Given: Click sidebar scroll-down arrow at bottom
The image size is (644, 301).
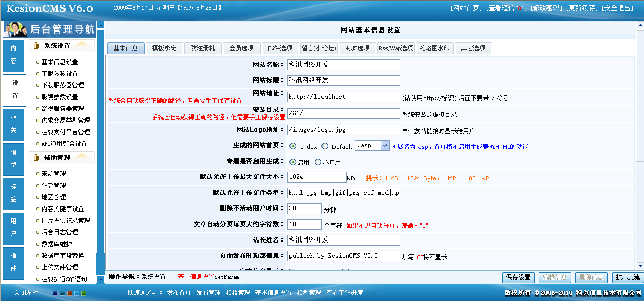Looking at the screenshot, I should pos(101,280).
